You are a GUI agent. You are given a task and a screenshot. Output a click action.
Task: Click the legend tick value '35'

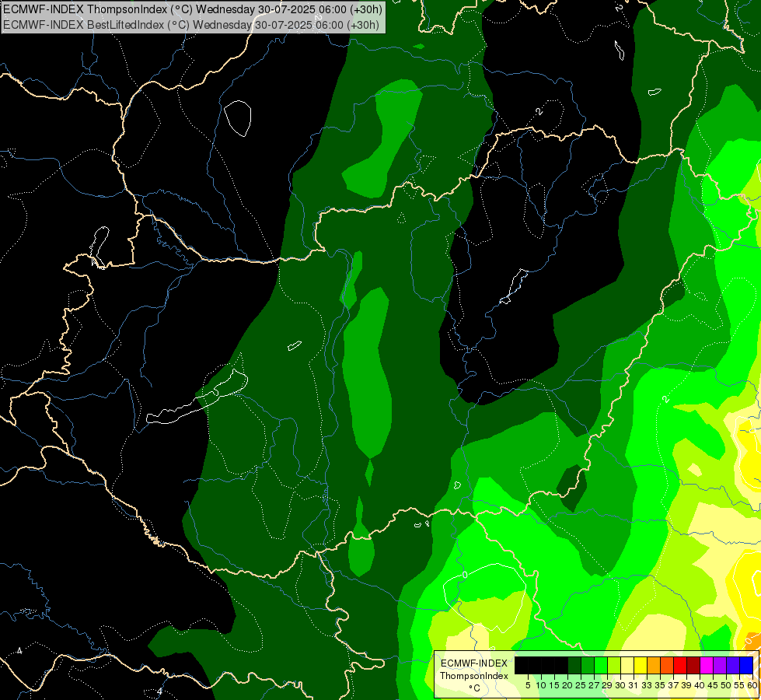(660, 685)
